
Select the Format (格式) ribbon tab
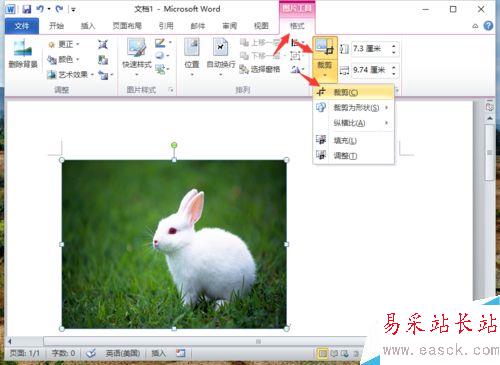click(x=297, y=26)
